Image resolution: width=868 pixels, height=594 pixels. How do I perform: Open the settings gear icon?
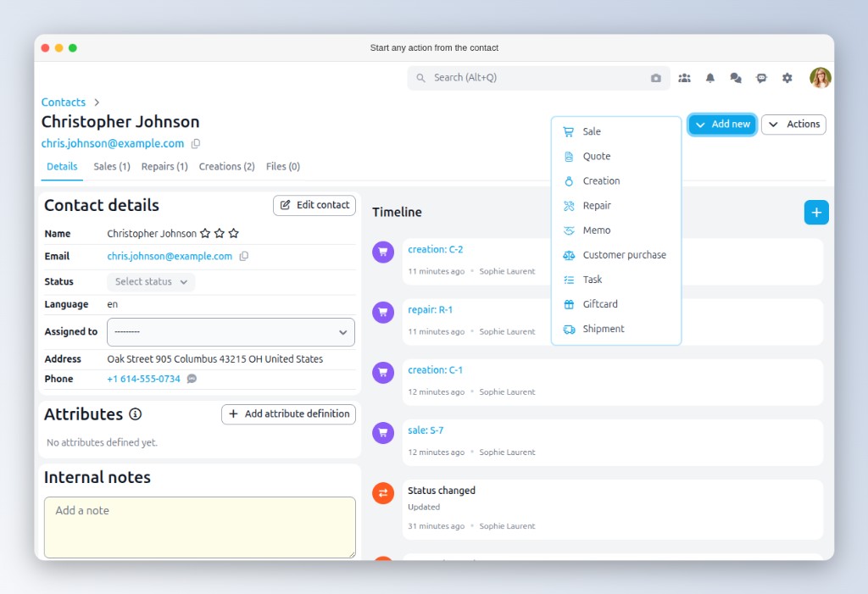pyautogui.click(x=787, y=78)
